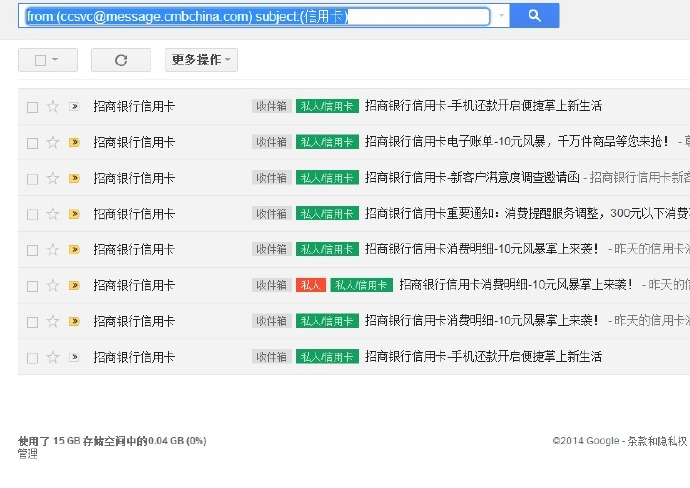Toggle importance marker on 重要通知 email

point(74,214)
